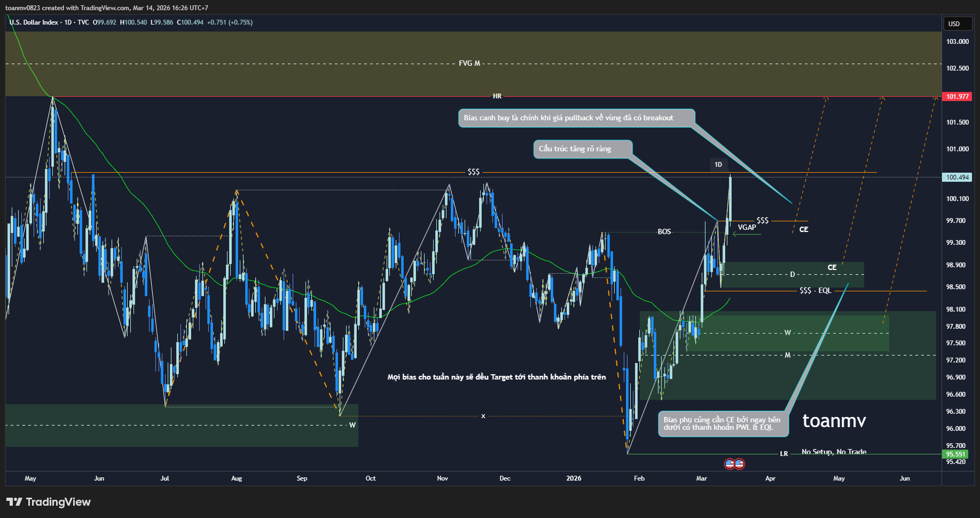Click the W label in the right green zone
This screenshot has width=980, height=518.
tap(788, 333)
